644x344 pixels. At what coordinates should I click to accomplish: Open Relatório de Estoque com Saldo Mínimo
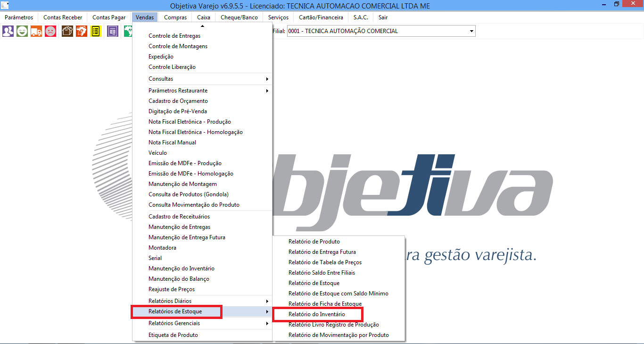339,294
